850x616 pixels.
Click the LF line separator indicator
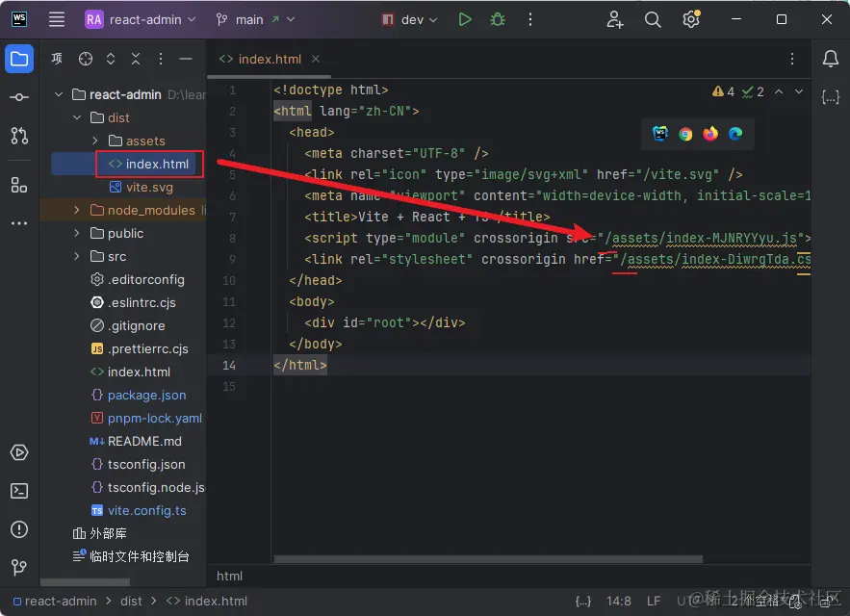pyautogui.click(x=654, y=601)
